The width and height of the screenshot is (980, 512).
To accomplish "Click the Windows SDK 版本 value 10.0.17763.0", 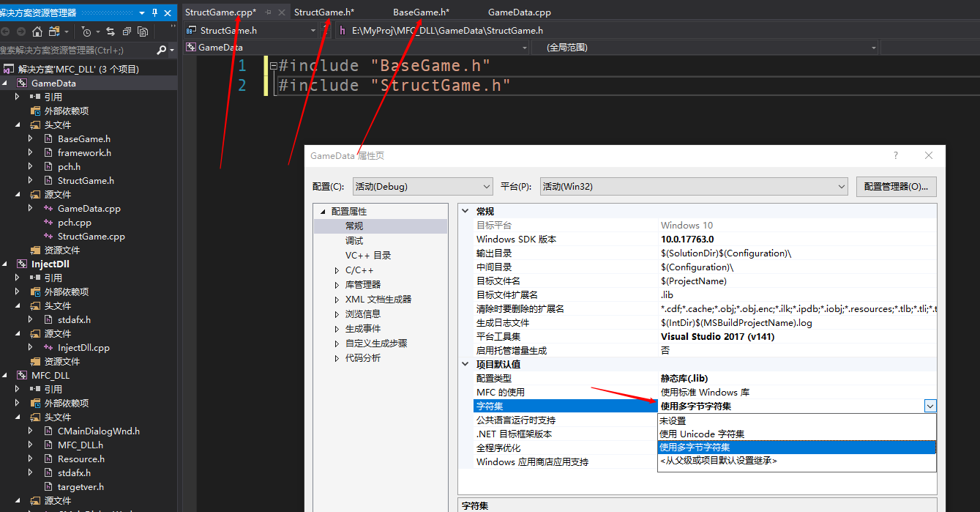I will (687, 239).
